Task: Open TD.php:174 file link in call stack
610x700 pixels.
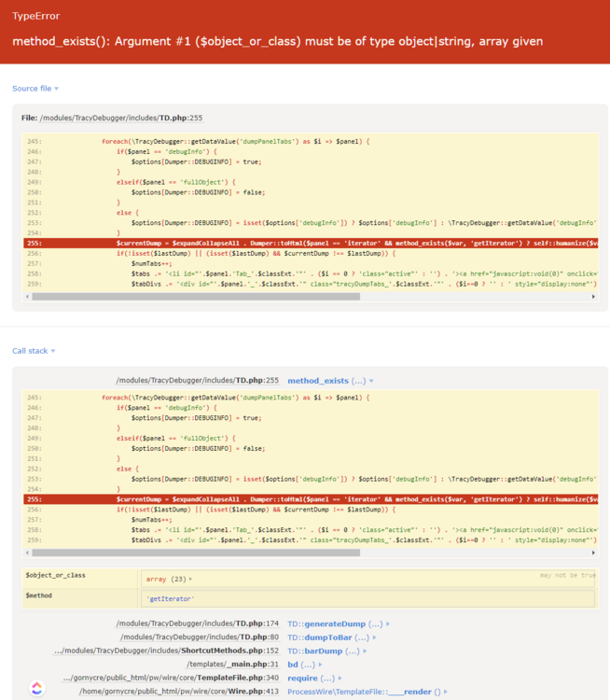Action: coord(198,623)
